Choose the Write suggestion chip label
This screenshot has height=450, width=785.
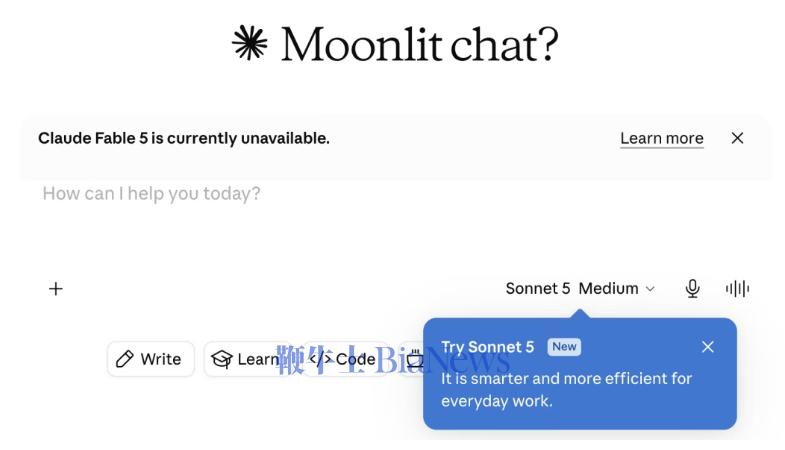point(161,359)
